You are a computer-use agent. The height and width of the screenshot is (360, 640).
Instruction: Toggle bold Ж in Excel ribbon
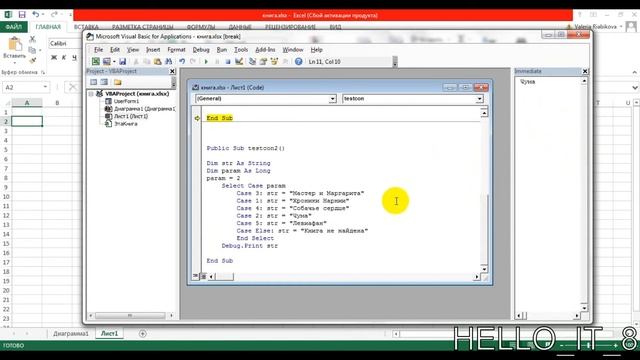point(54,58)
